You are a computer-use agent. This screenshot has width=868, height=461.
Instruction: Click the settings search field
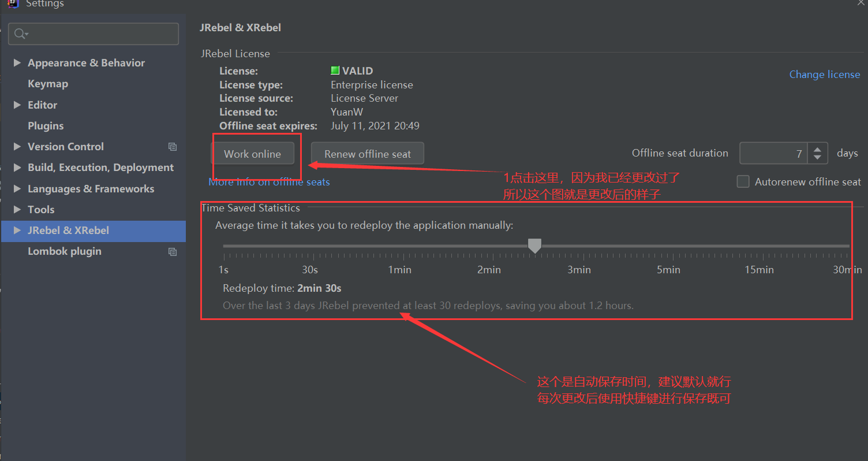coord(93,34)
